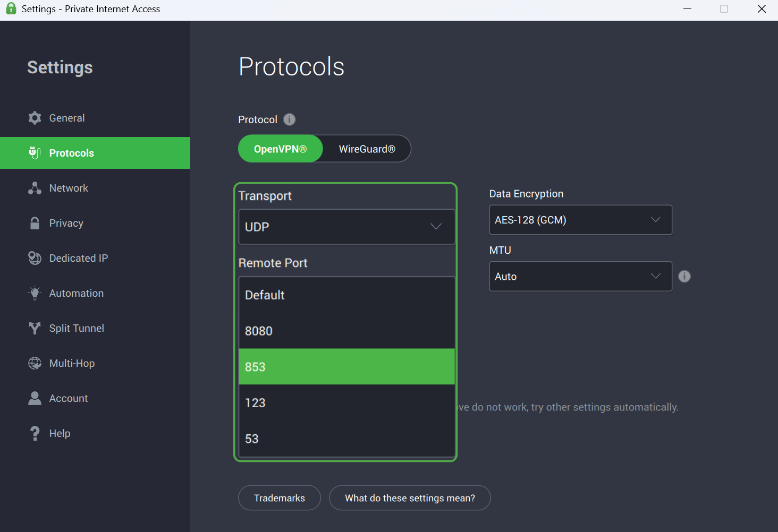Choose remote port 8080
Image resolution: width=778 pixels, height=532 pixels.
point(347,331)
